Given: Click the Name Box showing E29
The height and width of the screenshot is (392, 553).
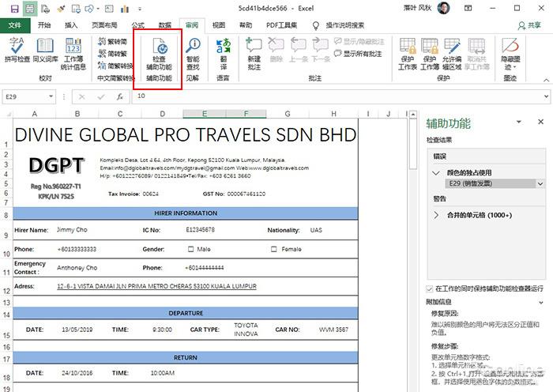Looking at the screenshot, I should coord(24,96).
